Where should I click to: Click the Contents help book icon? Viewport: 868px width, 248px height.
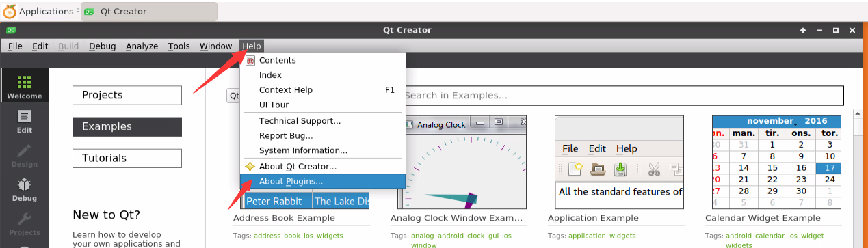250,61
